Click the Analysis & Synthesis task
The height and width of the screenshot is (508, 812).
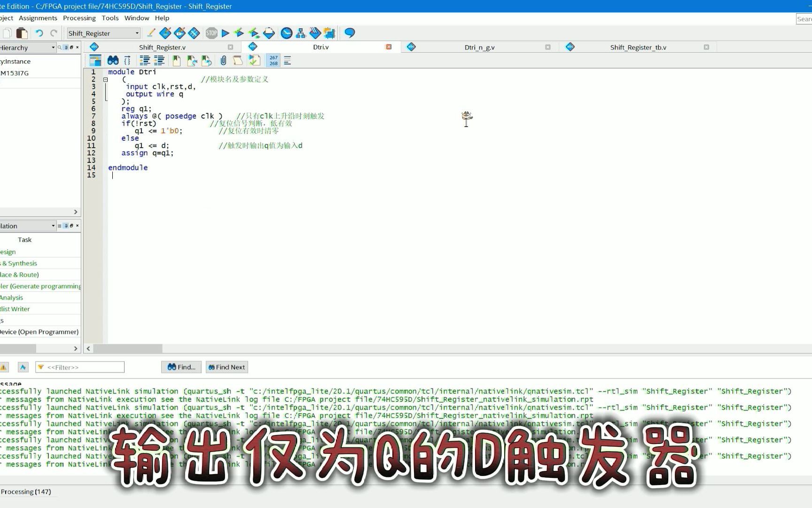coord(19,263)
